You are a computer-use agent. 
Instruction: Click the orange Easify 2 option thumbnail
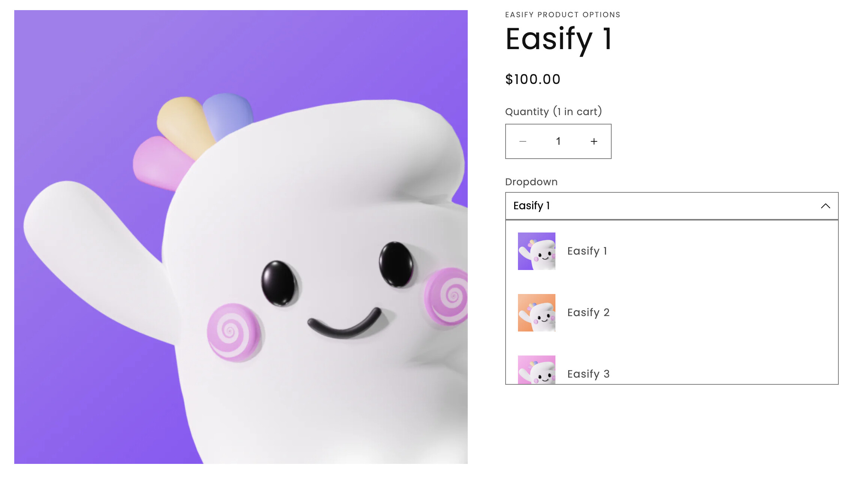[x=537, y=313]
